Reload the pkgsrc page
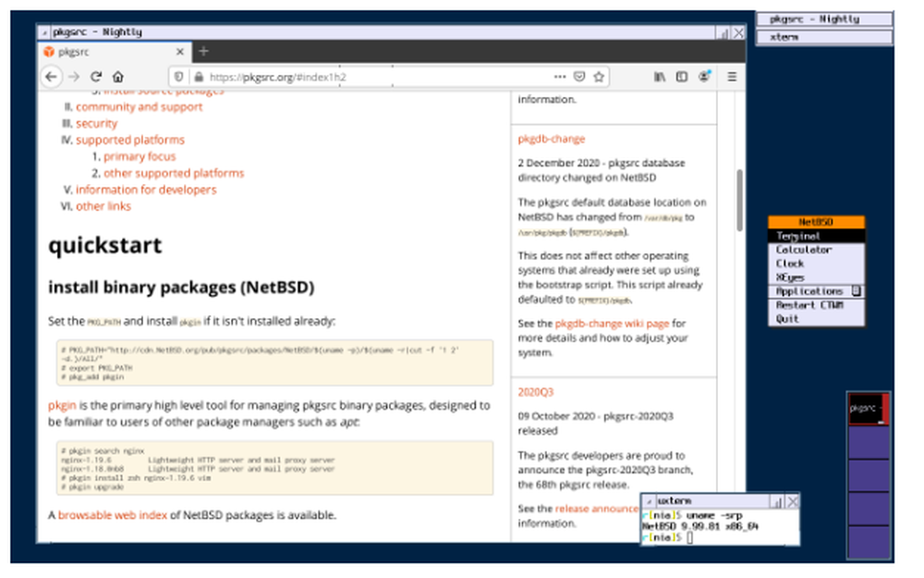Viewport: 924px width, 578px height. point(96,77)
